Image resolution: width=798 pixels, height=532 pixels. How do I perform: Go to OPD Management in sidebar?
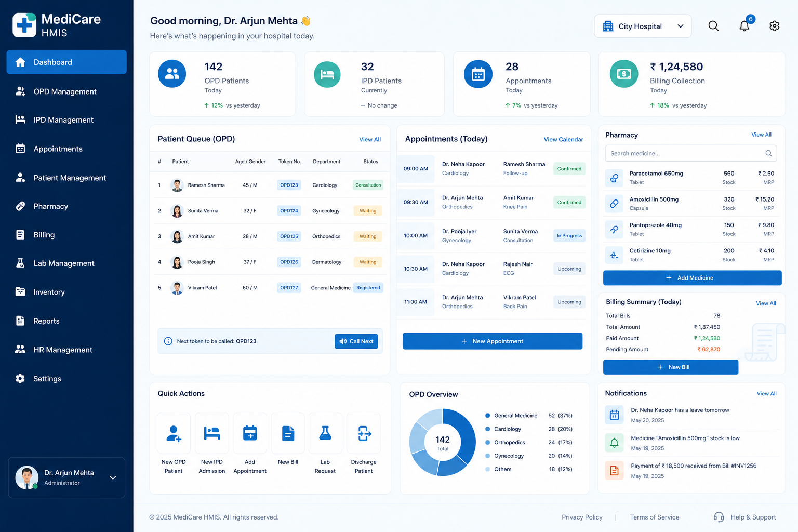(x=66, y=91)
